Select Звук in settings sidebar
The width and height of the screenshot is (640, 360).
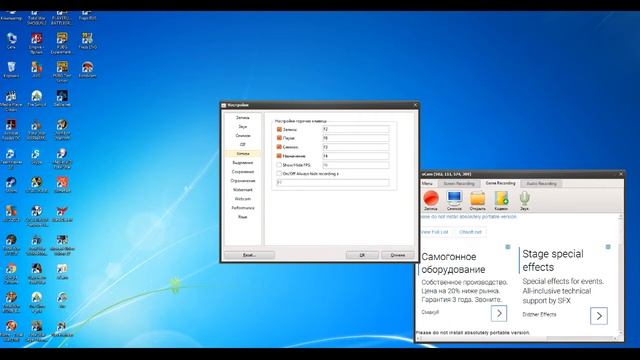click(x=242, y=127)
